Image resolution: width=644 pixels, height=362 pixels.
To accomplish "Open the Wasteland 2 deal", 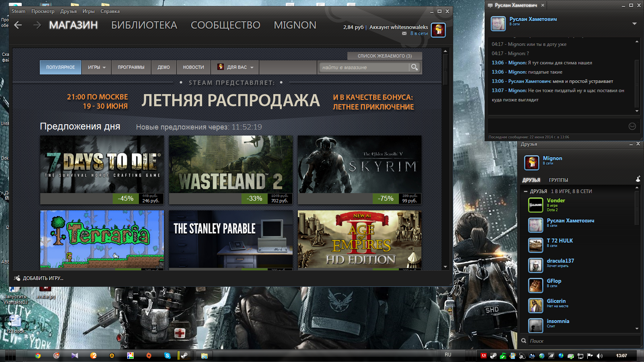I will tap(231, 170).
